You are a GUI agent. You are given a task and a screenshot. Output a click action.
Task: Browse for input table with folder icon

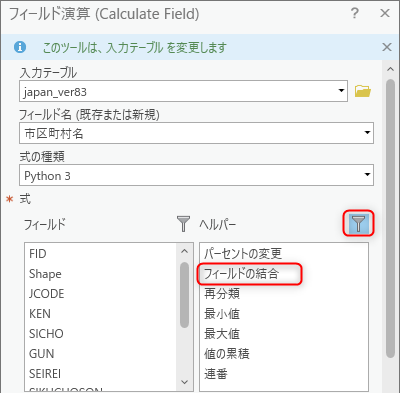tap(362, 91)
